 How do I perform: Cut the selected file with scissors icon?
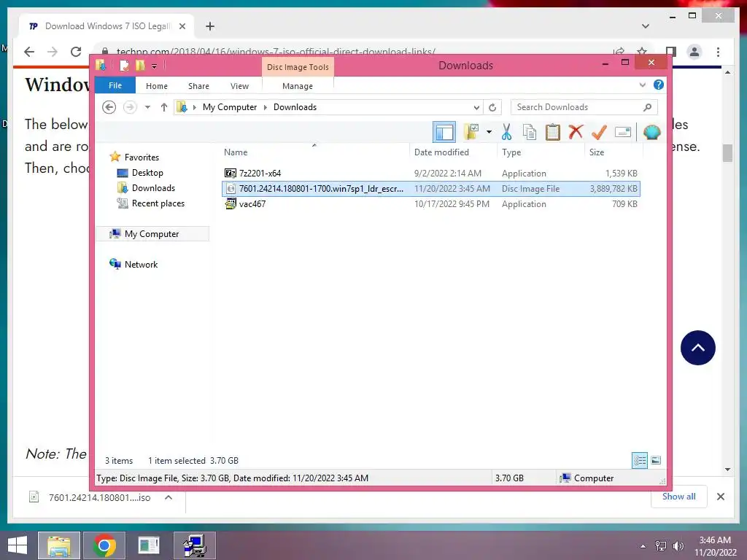pos(506,132)
